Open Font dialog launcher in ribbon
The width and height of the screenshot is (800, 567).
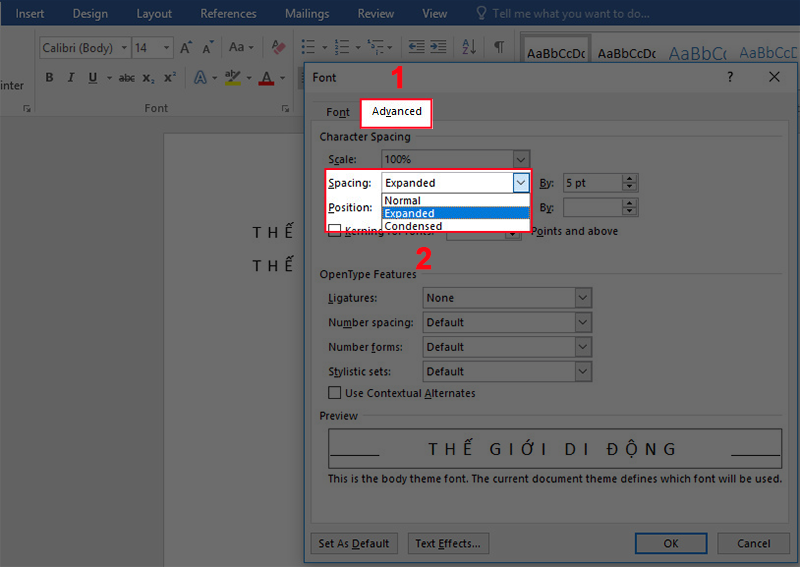pyautogui.click(x=285, y=108)
